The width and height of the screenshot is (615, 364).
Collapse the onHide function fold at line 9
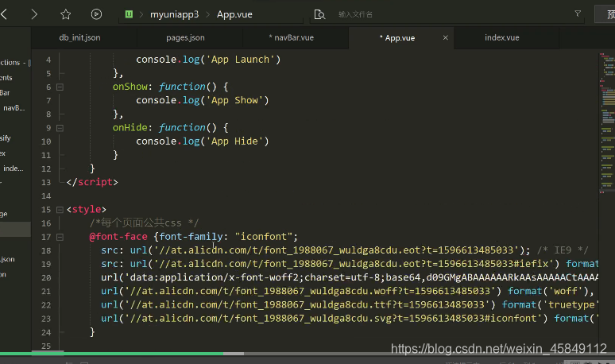click(x=60, y=128)
